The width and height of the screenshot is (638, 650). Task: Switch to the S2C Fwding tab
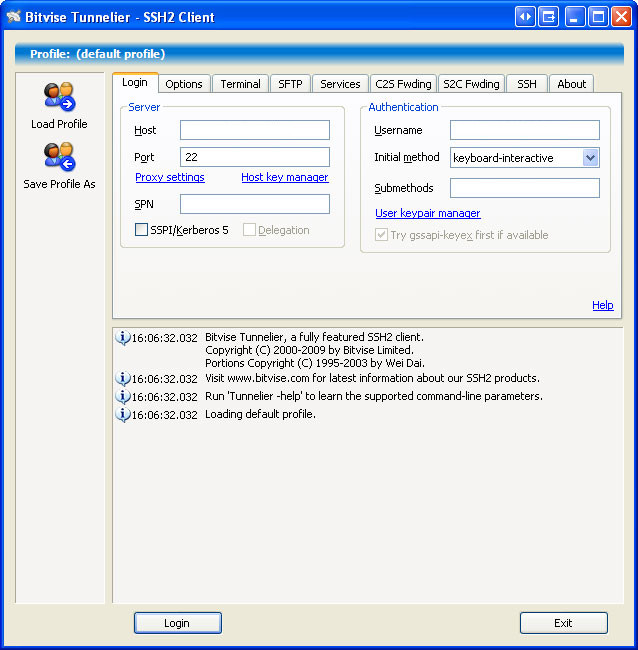[x=471, y=84]
